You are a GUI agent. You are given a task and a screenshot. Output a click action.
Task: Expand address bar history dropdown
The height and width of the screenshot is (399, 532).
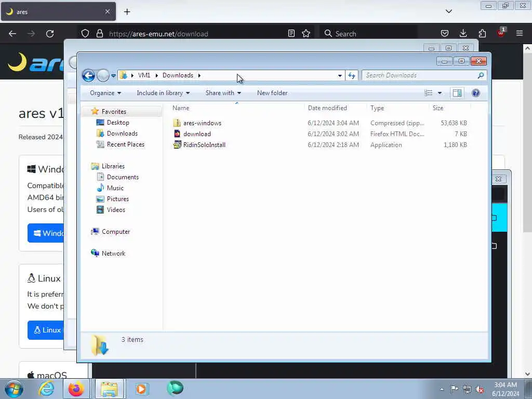tap(340, 76)
